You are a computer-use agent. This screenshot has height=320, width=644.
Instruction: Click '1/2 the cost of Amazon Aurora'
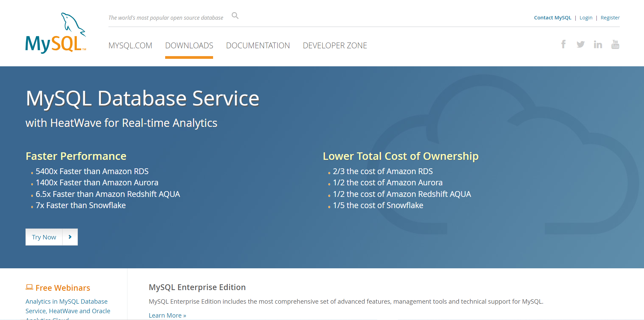tap(388, 183)
